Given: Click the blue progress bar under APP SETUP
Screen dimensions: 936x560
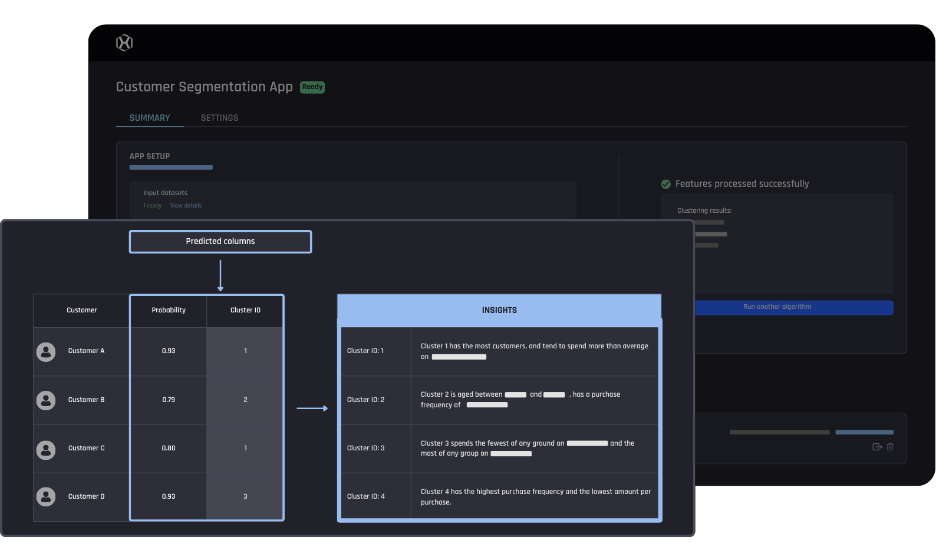Looking at the screenshot, I should (x=171, y=167).
